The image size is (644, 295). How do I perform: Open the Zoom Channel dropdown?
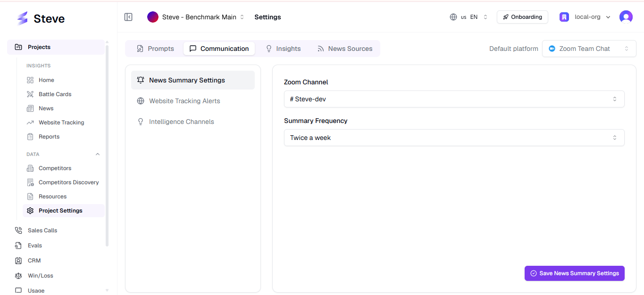454,99
